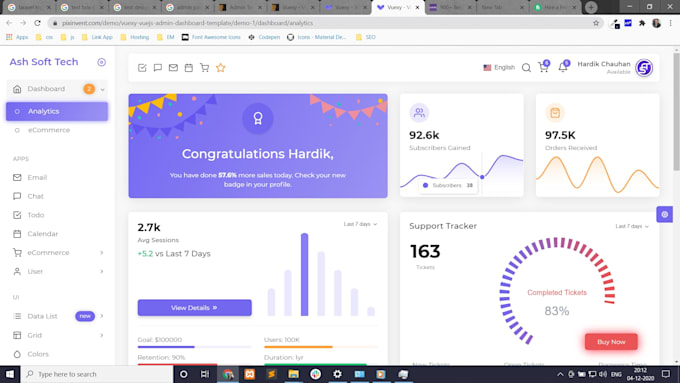Click the Subscribers Gained users icon
The width and height of the screenshot is (680, 383).
pos(419,113)
